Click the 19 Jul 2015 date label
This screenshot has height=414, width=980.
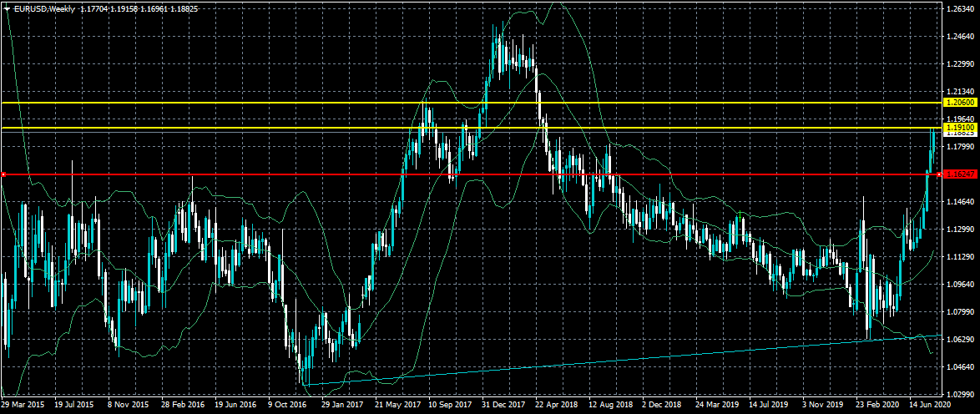75,406
